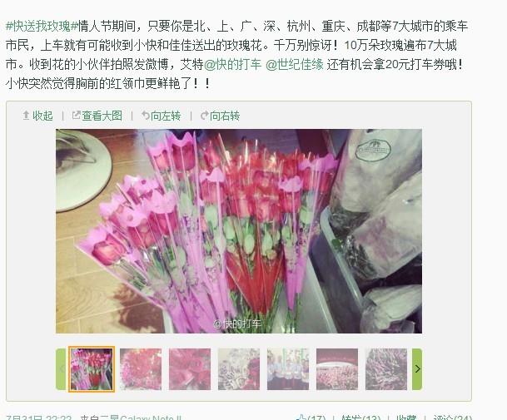Repost the post via 转发(13)
This screenshot has height=420, width=507.
(x=360, y=418)
